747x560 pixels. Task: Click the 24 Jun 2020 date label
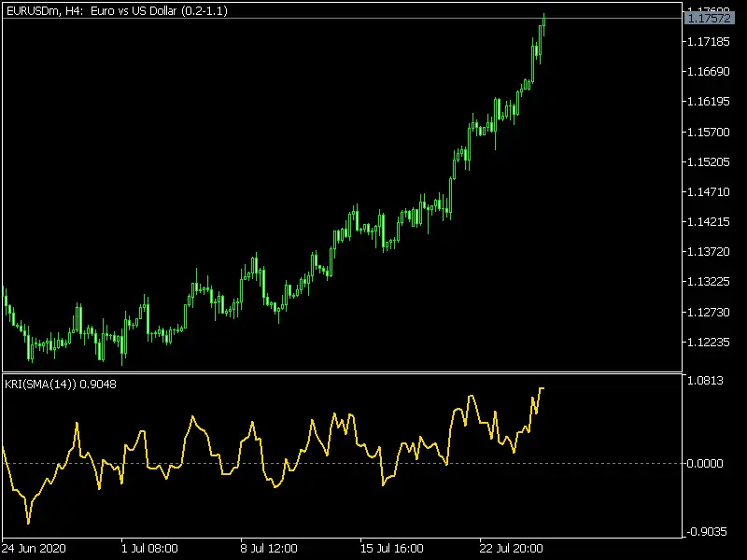[x=34, y=548]
